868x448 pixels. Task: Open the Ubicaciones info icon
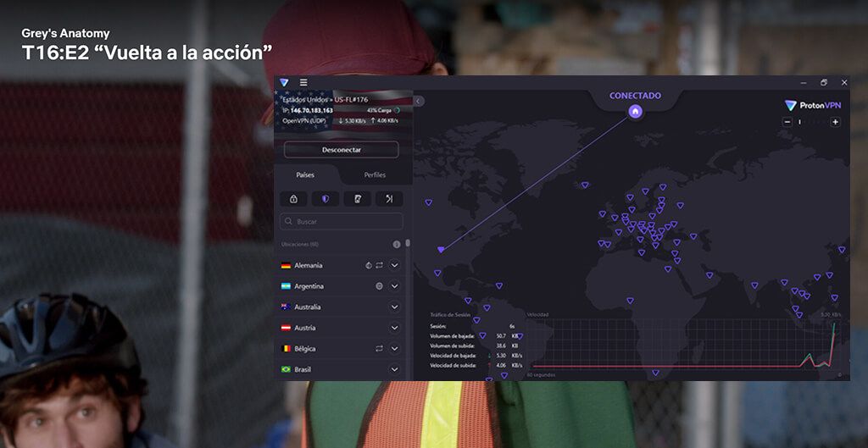(397, 245)
